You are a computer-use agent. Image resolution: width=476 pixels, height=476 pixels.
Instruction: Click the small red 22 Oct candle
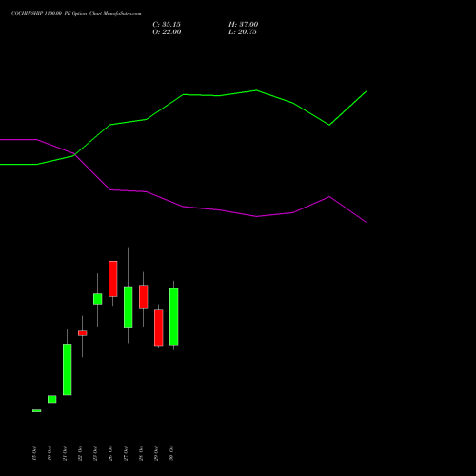coord(82,333)
